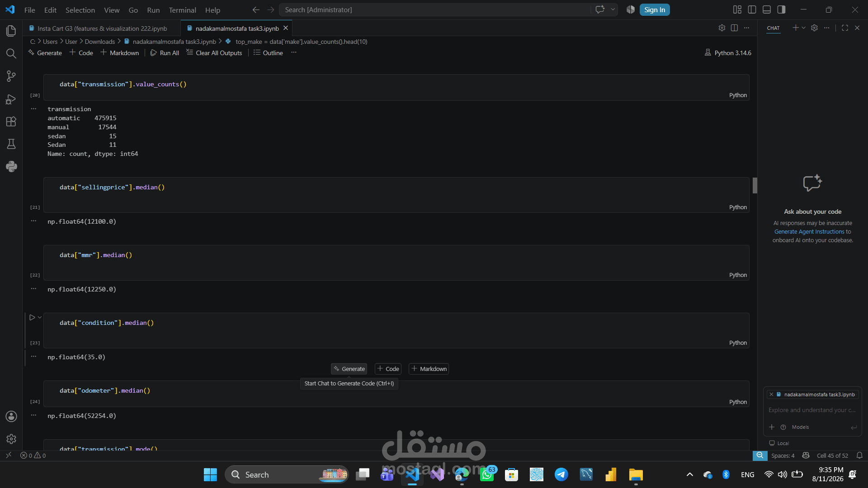The width and height of the screenshot is (868, 488).
Task: Open editor More Actions ellipsis
Action: click(746, 28)
